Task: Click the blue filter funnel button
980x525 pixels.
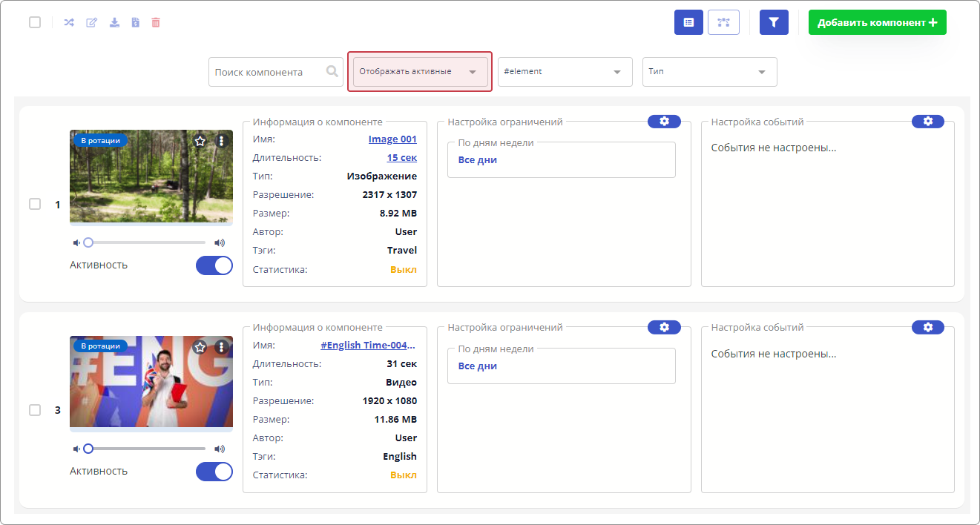Action: (774, 22)
